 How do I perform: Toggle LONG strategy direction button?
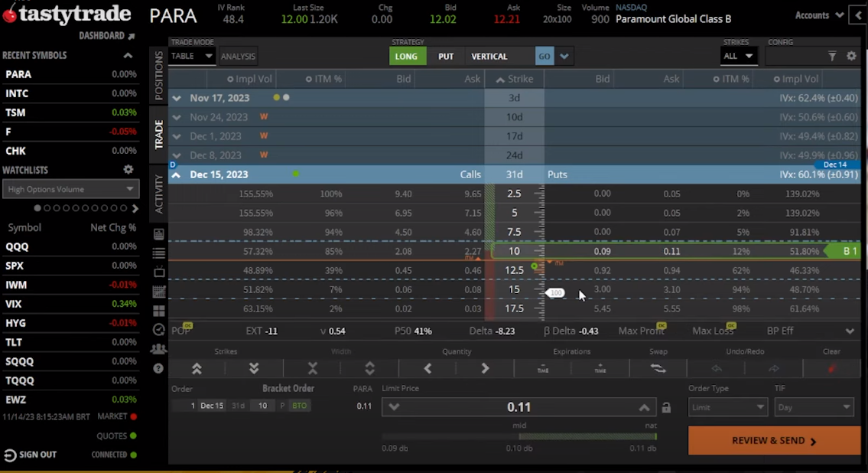pos(407,56)
